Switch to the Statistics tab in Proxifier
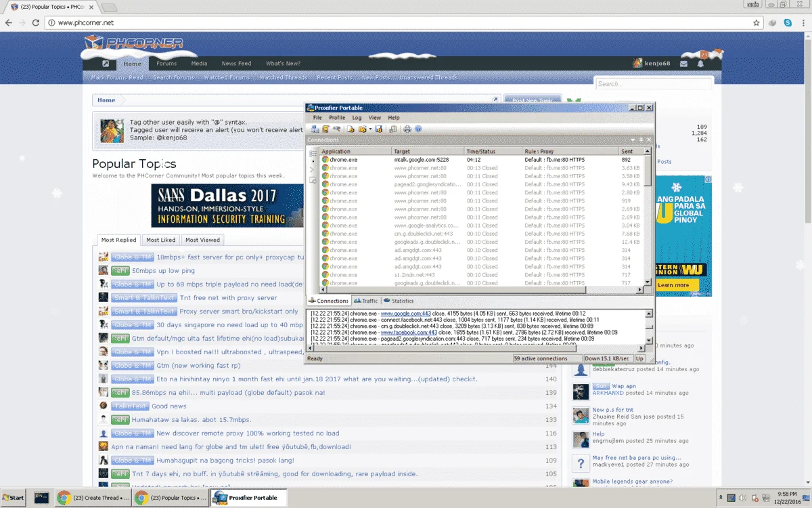Image resolution: width=812 pixels, height=508 pixels. 399,301
